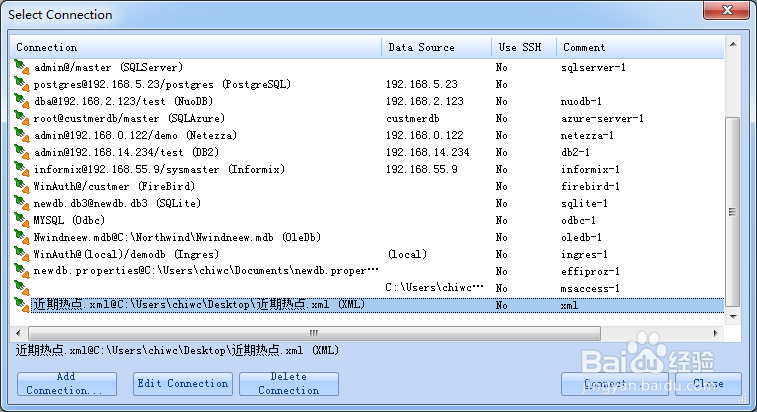The height and width of the screenshot is (412, 757).
Task: Click the azure-server-1 comment cell
Action: click(602, 118)
